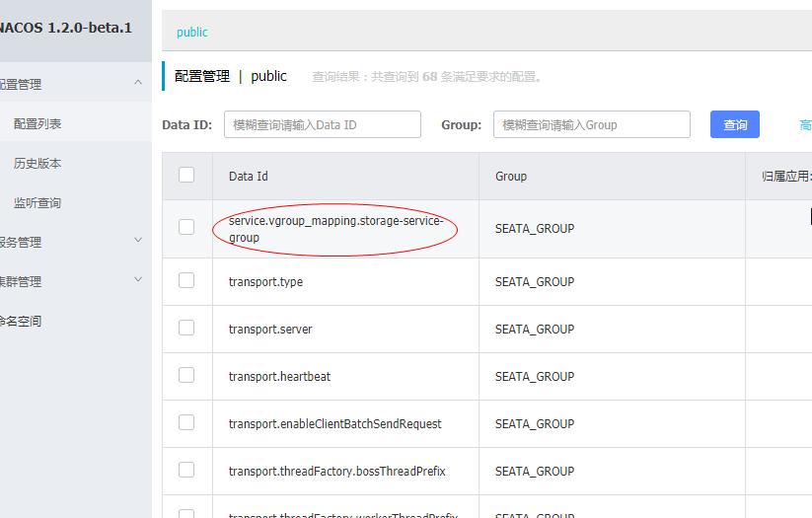Viewport: 812px width, 518px height.
Task: Select the transport.enableClientBatchSendRequest checkbox
Action: coord(186,422)
